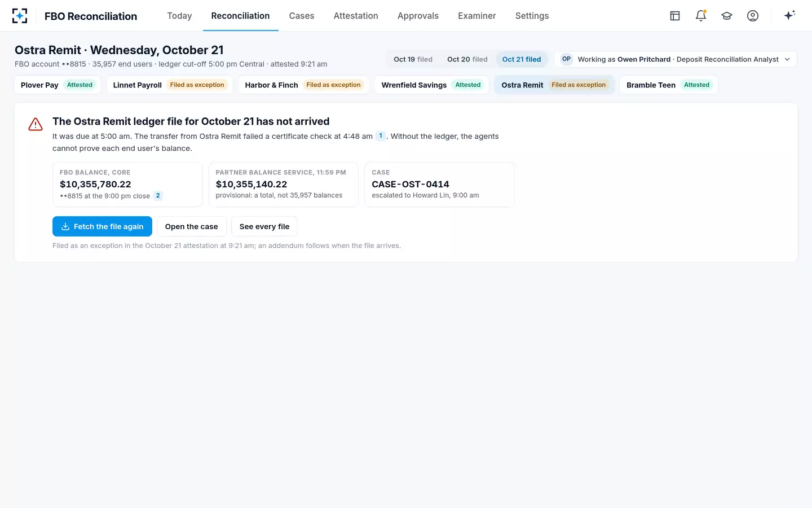Open the sparkle AI assistant icon
The width and height of the screenshot is (812, 508).
click(789, 16)
